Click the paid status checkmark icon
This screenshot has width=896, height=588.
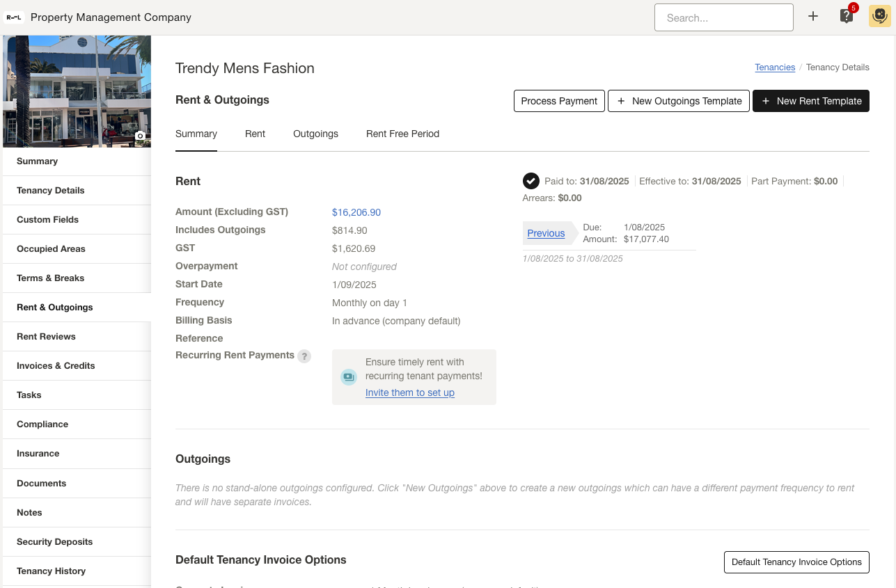coord(530,181)
